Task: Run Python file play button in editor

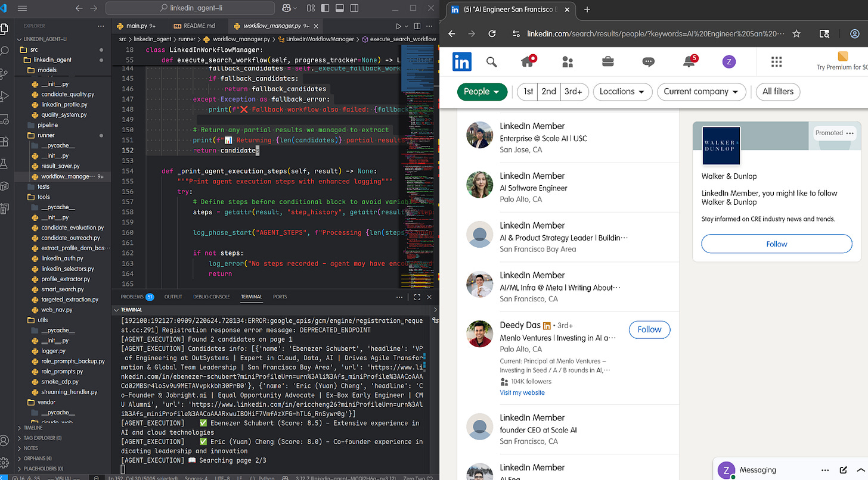Action: coord(399,26)
